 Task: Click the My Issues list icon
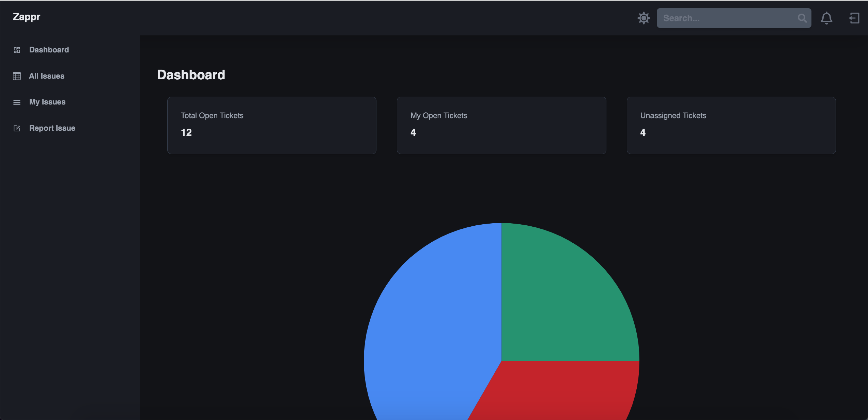pyautogui.click(x=17, y=102)
